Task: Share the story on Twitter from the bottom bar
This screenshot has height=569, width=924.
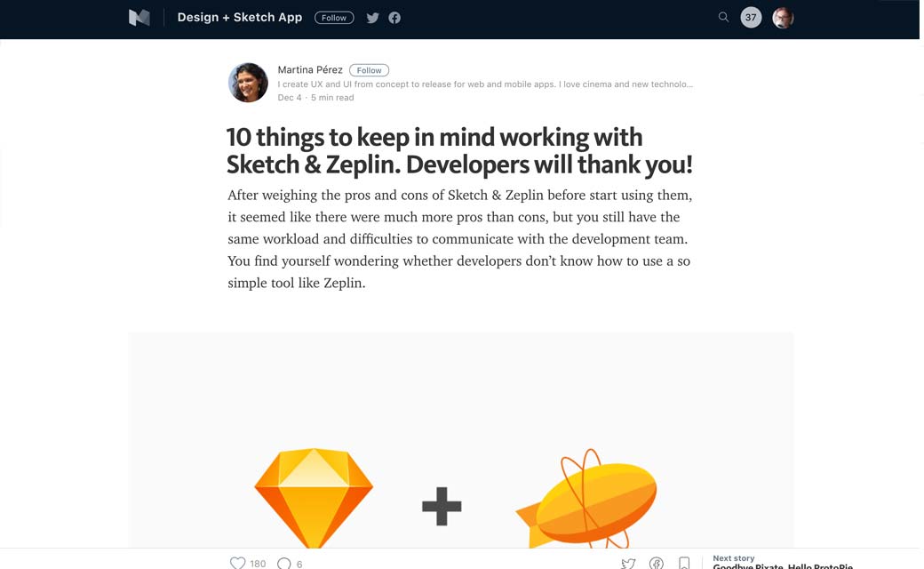Action: [628, 563]
